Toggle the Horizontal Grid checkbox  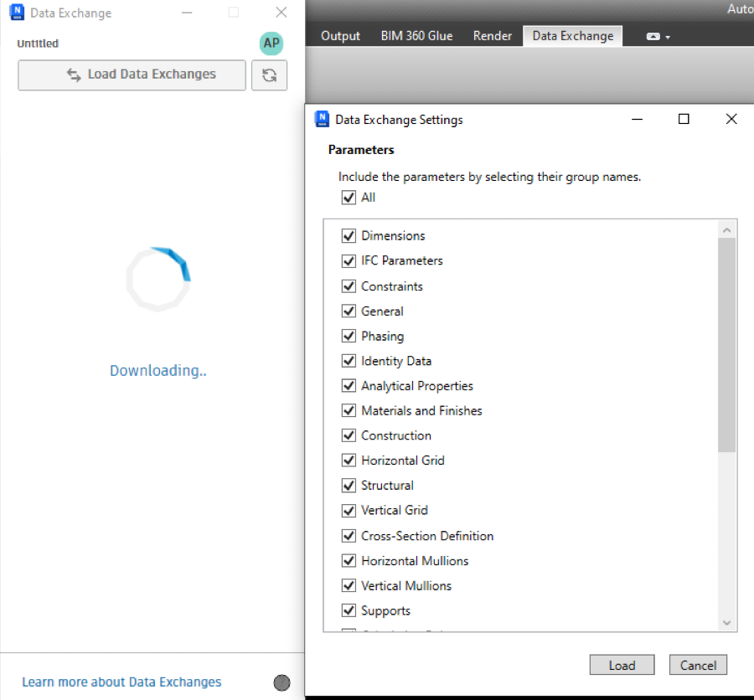tap(349, 460)
